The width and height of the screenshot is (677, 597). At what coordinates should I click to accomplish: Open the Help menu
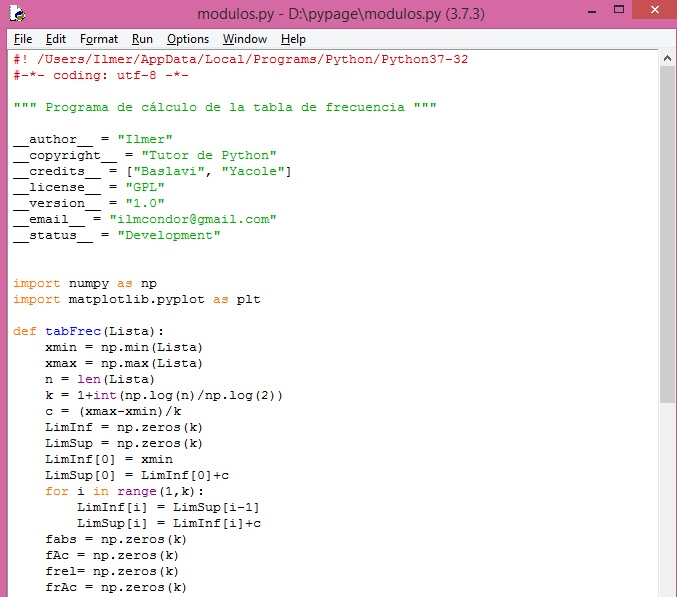pyautogui.click(x=293, y=39)
